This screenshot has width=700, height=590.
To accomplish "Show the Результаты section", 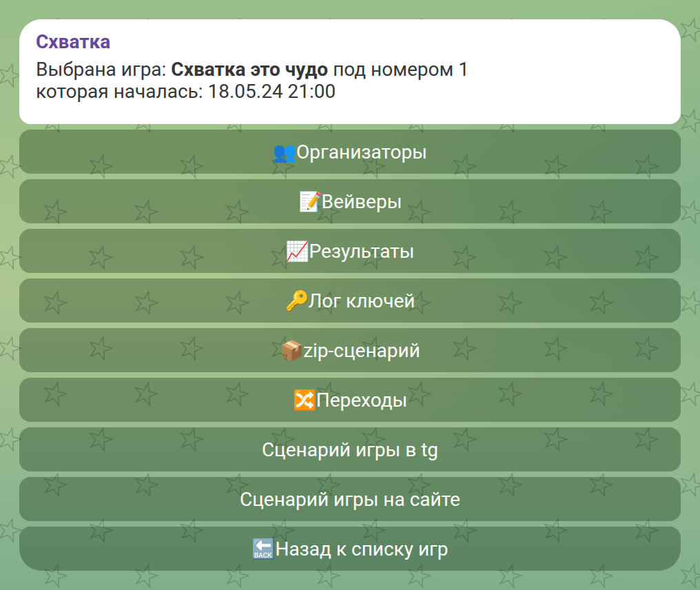I will click(x=349, y=251).
